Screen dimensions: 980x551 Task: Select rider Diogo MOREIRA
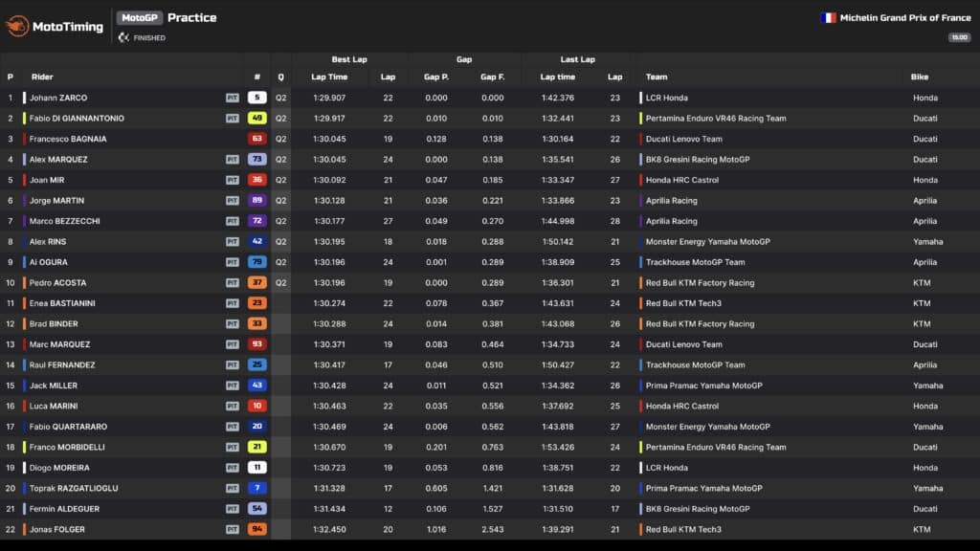59,468
